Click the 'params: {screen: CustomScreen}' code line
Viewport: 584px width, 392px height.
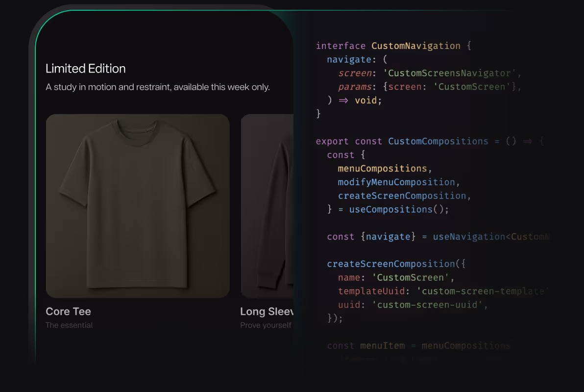pyautogui.click(x=430, y=87)
